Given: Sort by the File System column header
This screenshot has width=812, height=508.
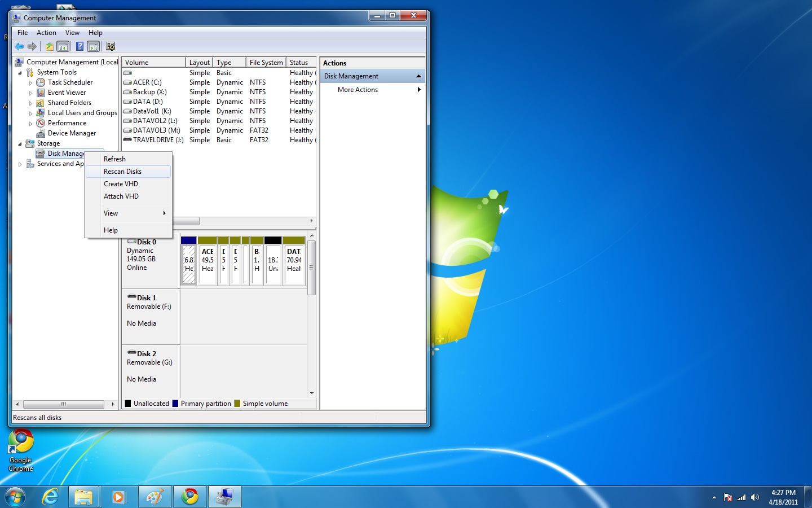Looking at the screenshot, I should click(266, 63).
